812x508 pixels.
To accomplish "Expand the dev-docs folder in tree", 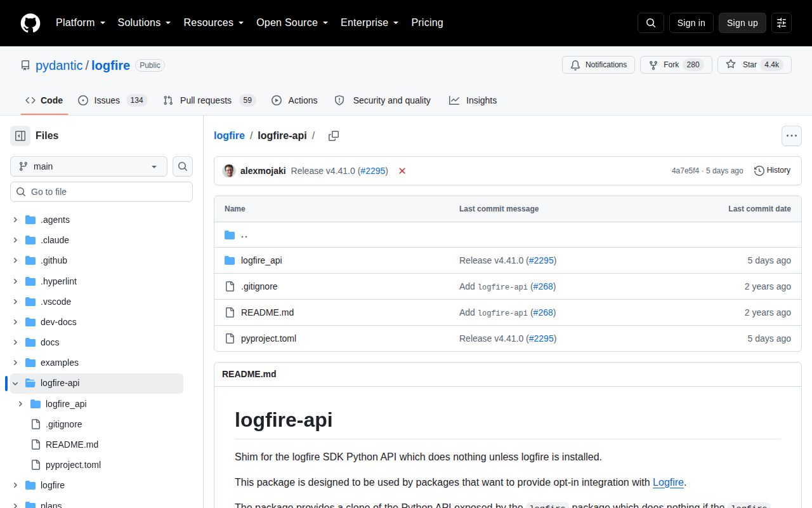I will (15, 322).
